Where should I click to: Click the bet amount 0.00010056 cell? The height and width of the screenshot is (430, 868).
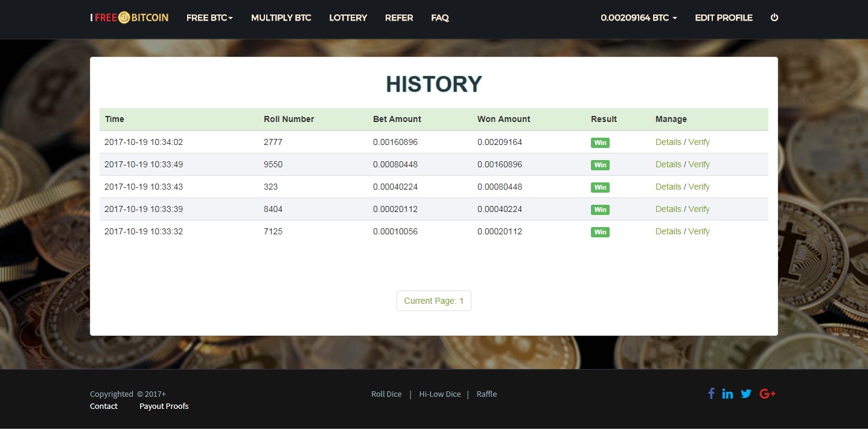pyautogui.click(x=395, y=231)
